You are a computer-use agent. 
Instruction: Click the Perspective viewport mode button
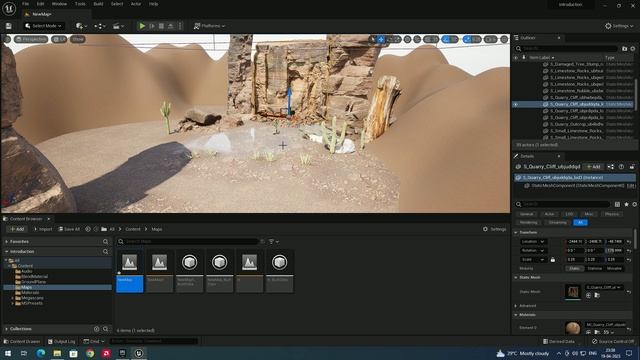[x=31, y=39]
